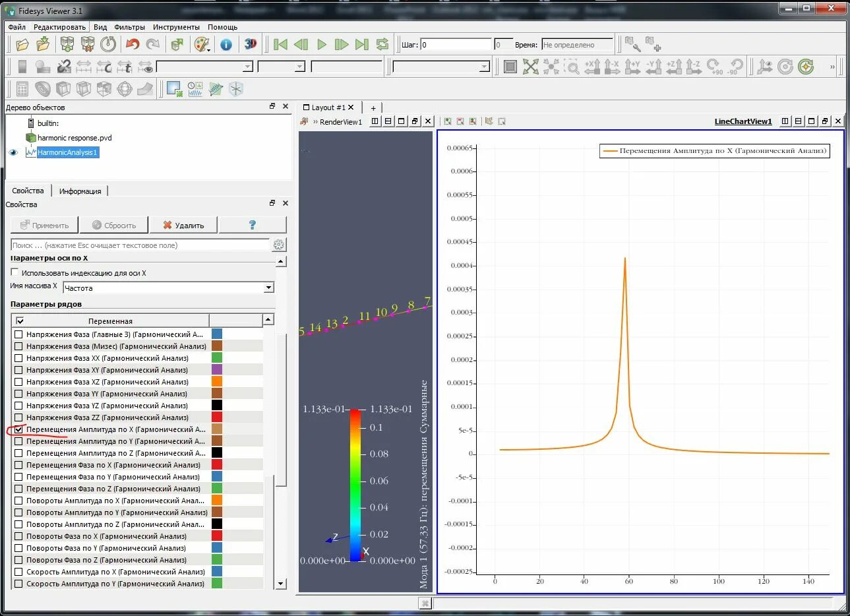Click black color swatch for 'Напряжения Фаза YZ'

[x=217, y=406]
